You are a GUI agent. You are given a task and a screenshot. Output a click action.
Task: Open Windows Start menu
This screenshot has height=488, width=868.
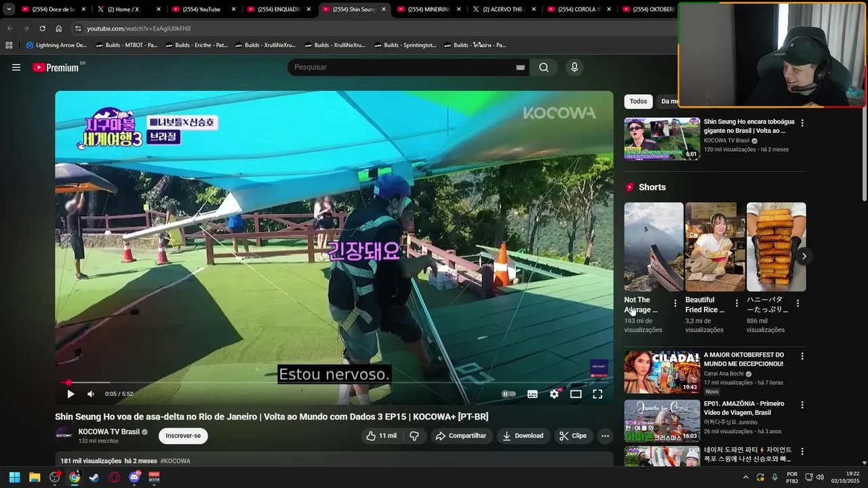14,477
